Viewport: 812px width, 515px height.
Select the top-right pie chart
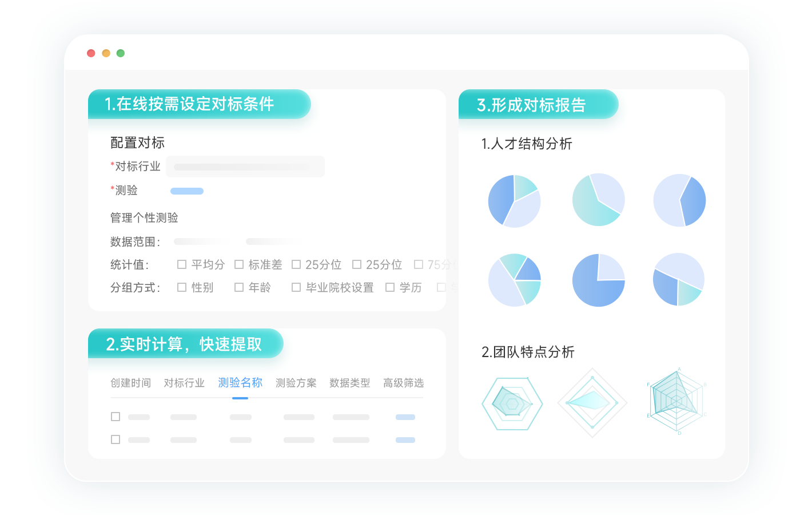click(x=679, y=200)
